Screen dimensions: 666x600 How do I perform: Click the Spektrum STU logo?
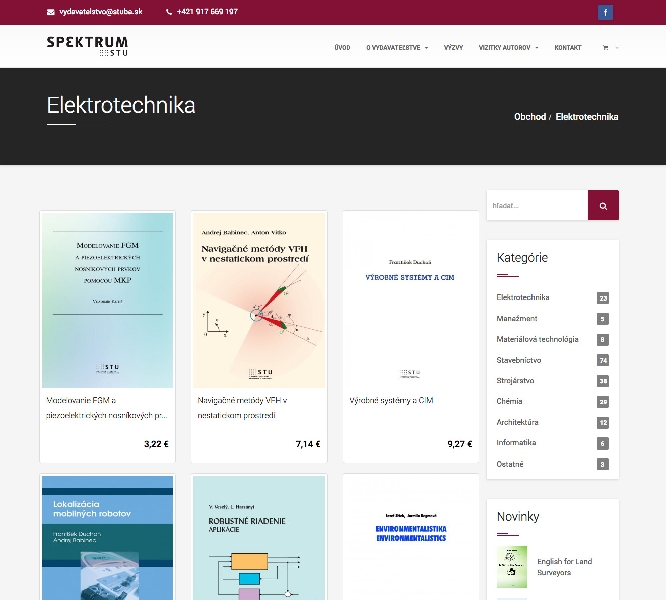point(87,46)
